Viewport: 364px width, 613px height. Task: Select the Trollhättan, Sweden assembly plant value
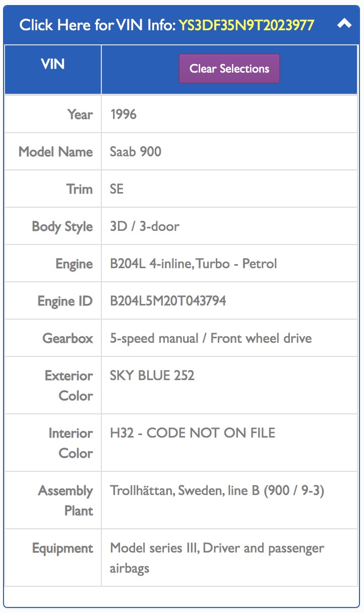(x=217, y=491)
